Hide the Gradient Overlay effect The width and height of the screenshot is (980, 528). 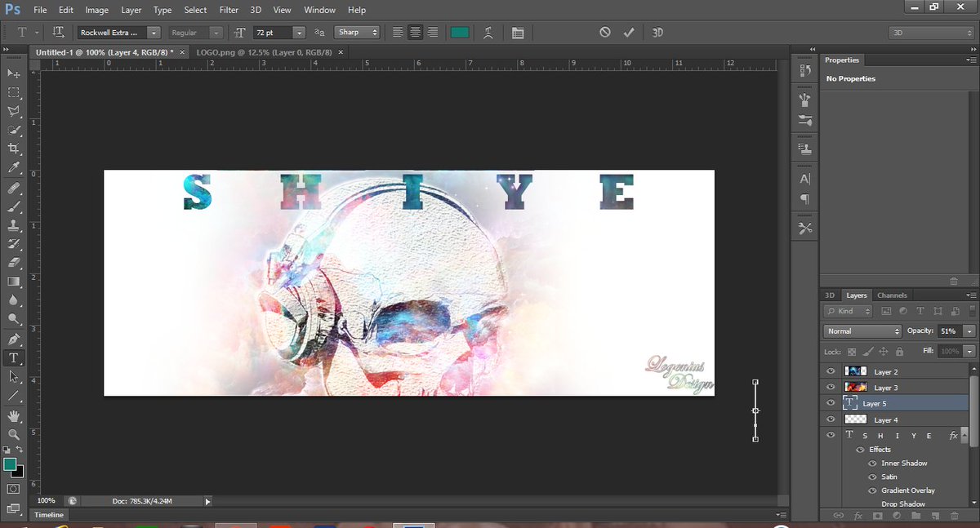(872, 490)
